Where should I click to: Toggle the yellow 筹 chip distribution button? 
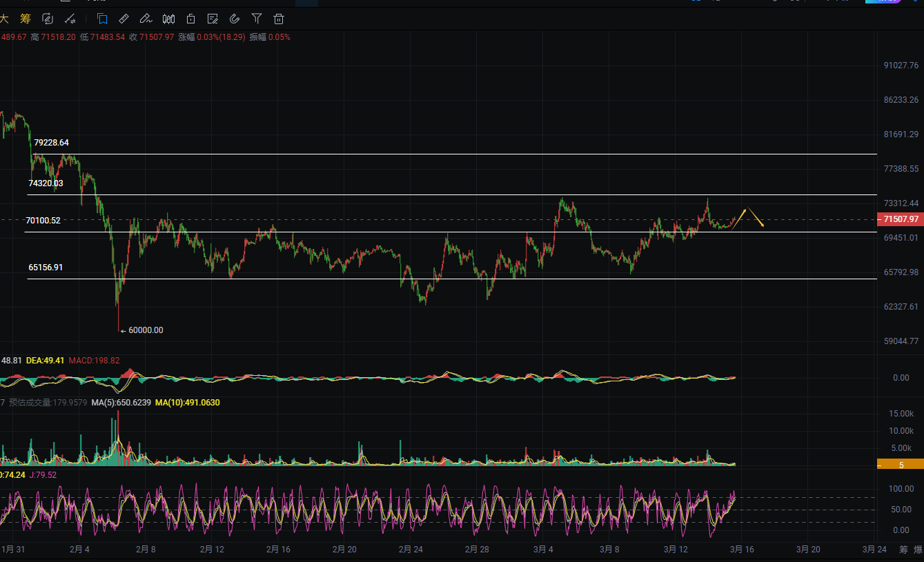point(26,19)
